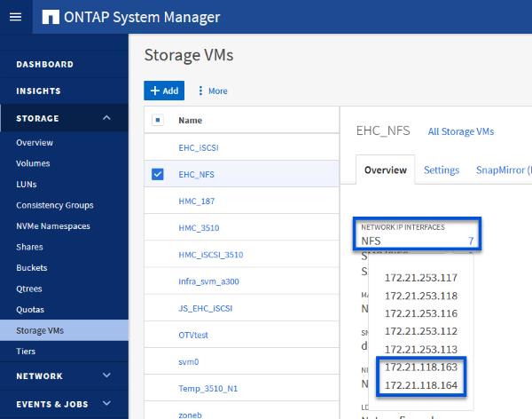Open NVMe Namespaces page

click(52, 226)
